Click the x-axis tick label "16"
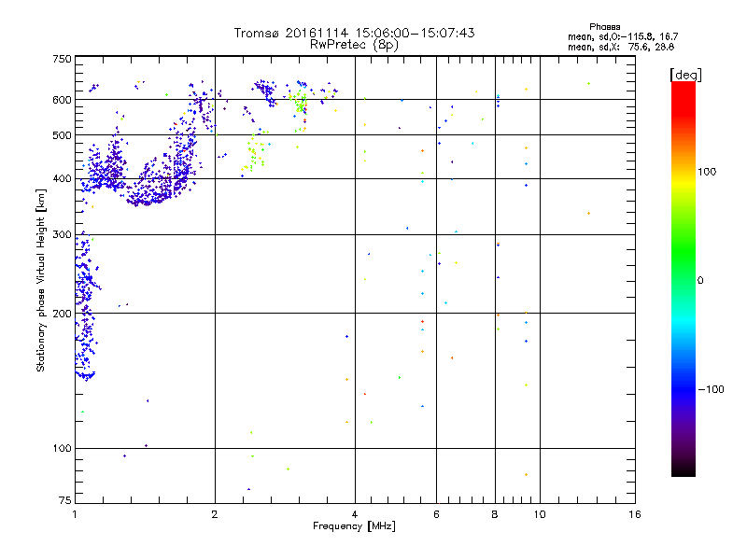Screen dimensions: 747x560 pos(635,514)
